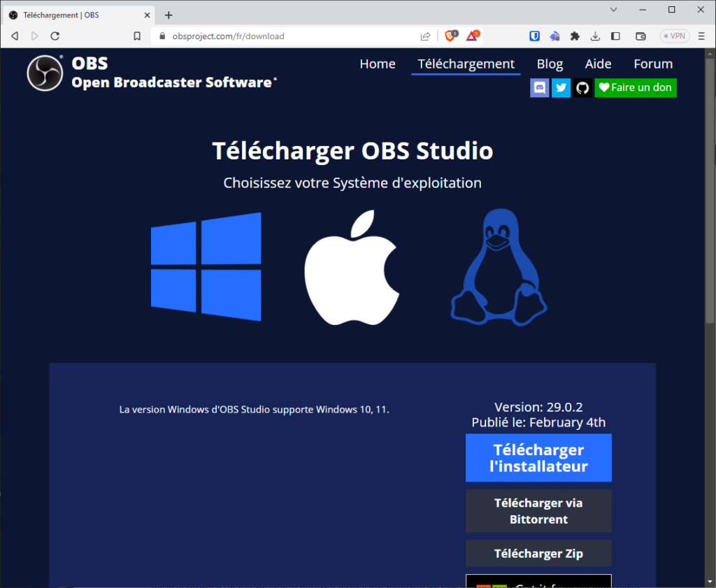The height and width of the screenshot is (588, 716).
Task: Open the Forum nav item
Action: (x=653, y=64)
